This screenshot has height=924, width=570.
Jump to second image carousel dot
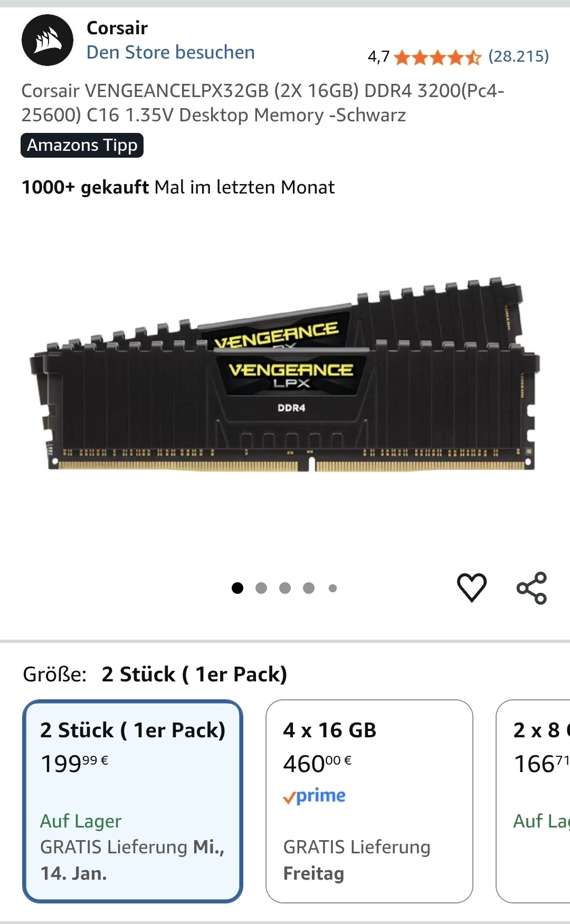pos(261,588)
